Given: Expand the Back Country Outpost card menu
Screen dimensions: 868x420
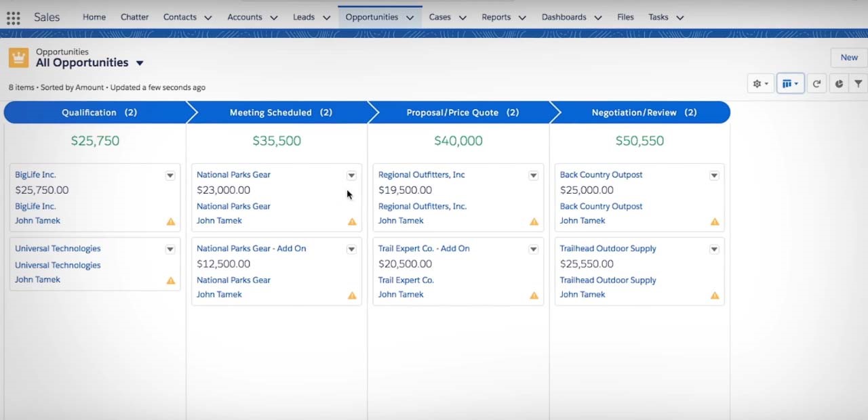Looking at the screenshot, I should coord(714,175).
